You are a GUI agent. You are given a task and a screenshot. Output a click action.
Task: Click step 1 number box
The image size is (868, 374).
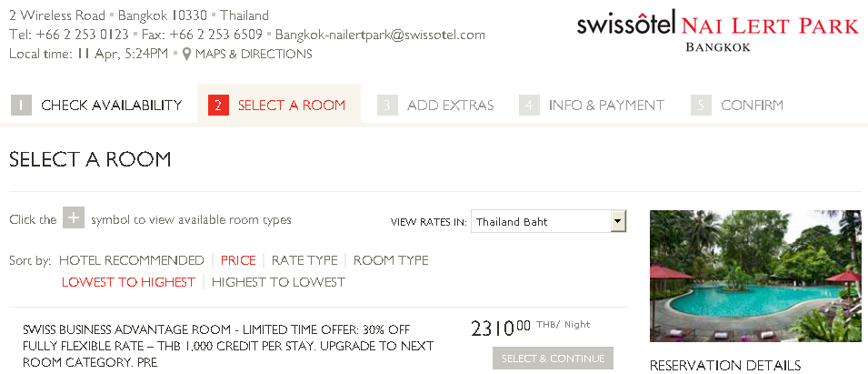[x=22, y=106]
